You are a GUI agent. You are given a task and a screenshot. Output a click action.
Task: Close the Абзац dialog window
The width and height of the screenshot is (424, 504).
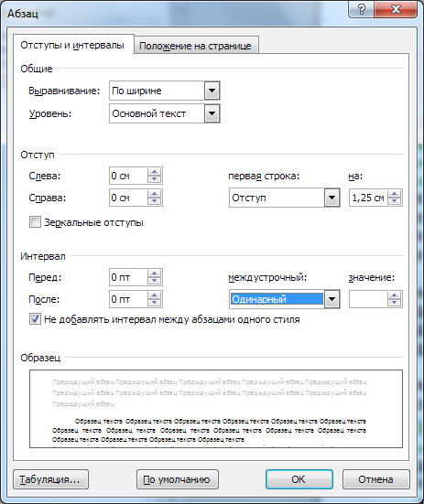click(x=396, y=9)
